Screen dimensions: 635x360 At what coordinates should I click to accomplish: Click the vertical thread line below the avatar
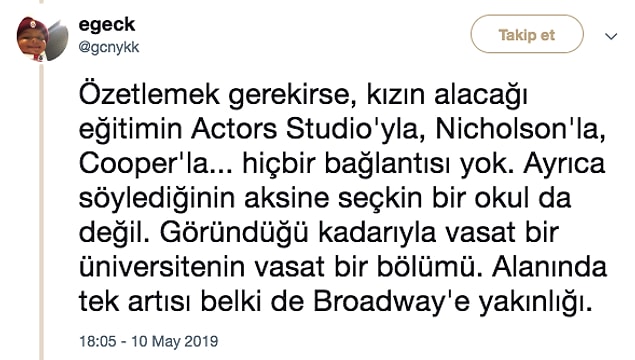coord(41,211)
